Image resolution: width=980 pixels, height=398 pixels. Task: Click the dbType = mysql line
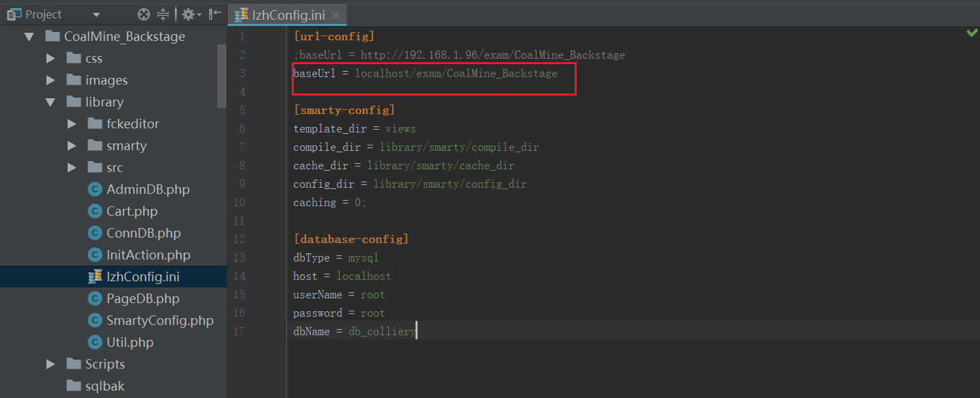pyautogui.click(x=336, y=257)
